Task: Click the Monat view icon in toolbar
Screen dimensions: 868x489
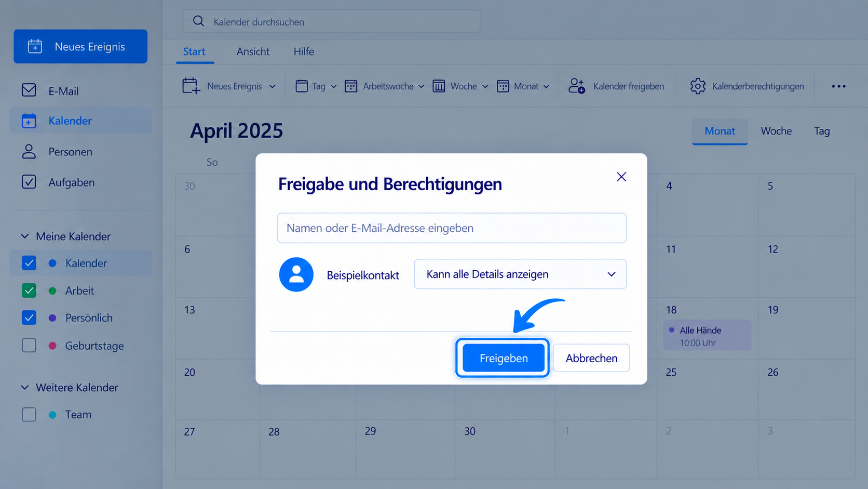Action: [x=503, y=86]
